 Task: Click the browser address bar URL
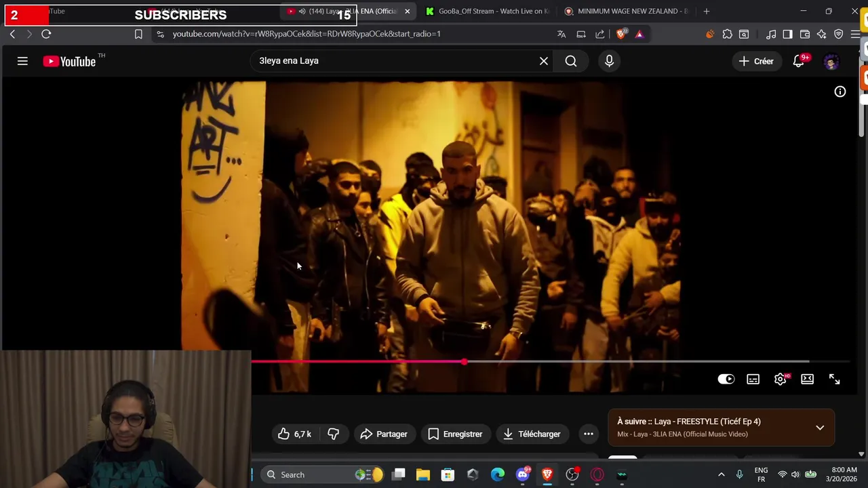click(307, 34)
